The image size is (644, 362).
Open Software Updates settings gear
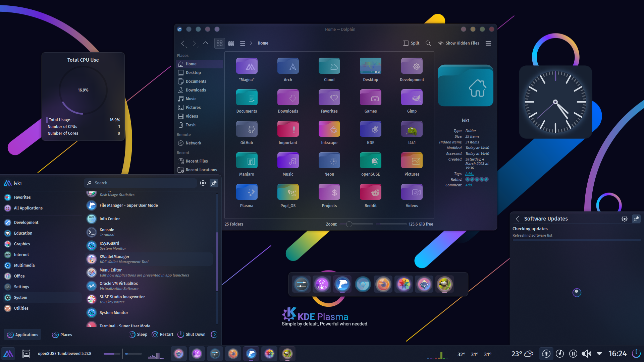(625, 219)
